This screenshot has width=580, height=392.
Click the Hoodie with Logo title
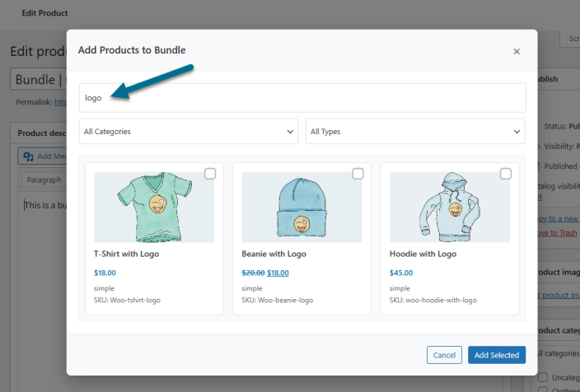click(423, 254)
